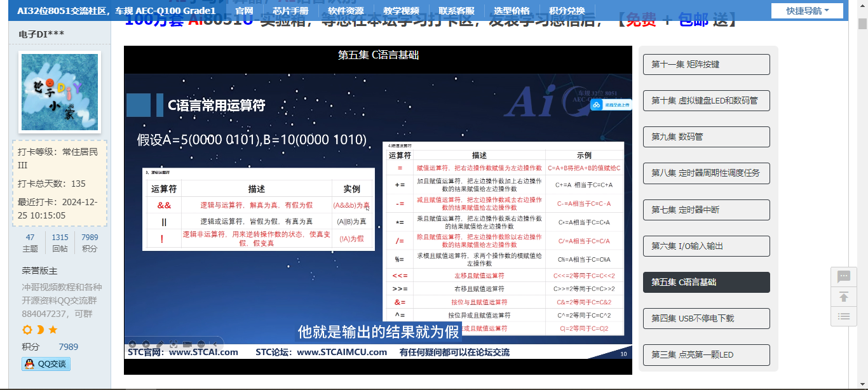Viewport: 868px width, 390px height.
Task: Open the username 电子DI*** profile
Action: point(41,34)
